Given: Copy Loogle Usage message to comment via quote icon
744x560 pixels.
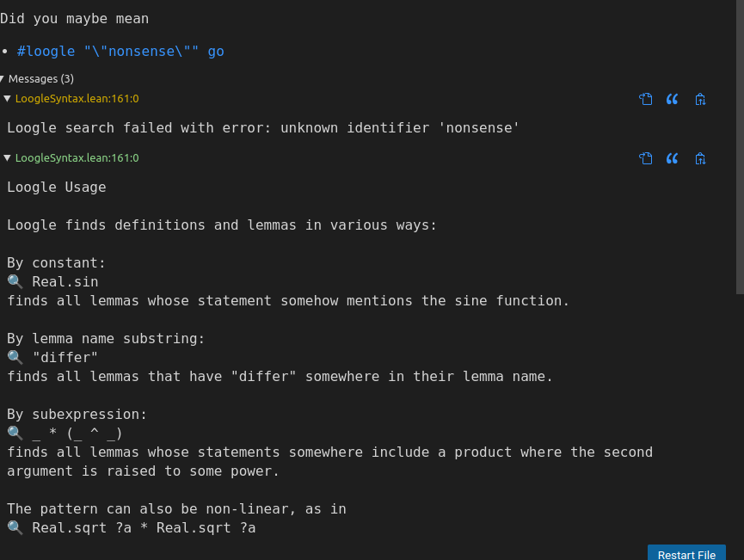Looking at the screenshot, I should 672,158.
